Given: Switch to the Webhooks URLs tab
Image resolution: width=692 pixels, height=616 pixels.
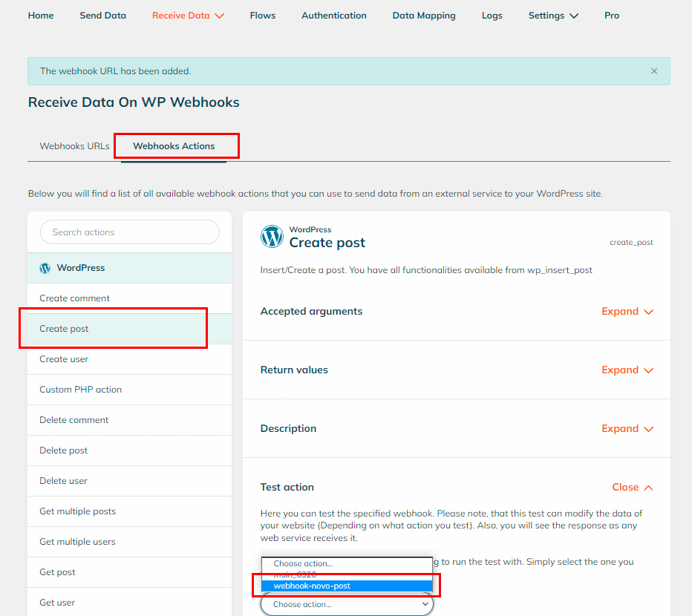Looking at the screenshot, I should 74,146.
